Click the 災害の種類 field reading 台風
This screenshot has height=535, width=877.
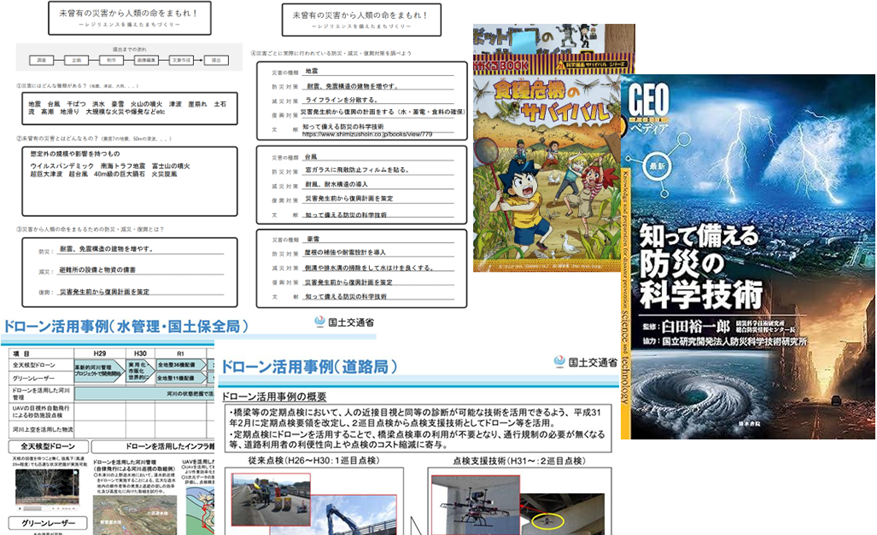(378, 157)
